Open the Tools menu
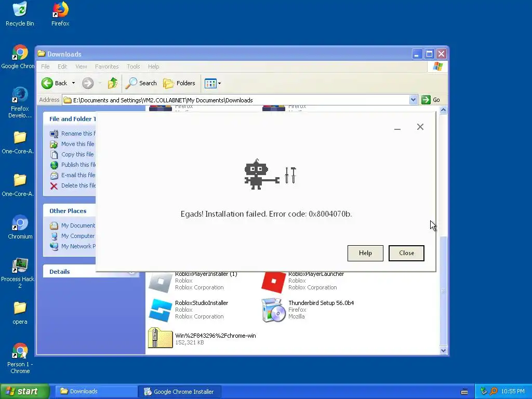 (134, 66)
